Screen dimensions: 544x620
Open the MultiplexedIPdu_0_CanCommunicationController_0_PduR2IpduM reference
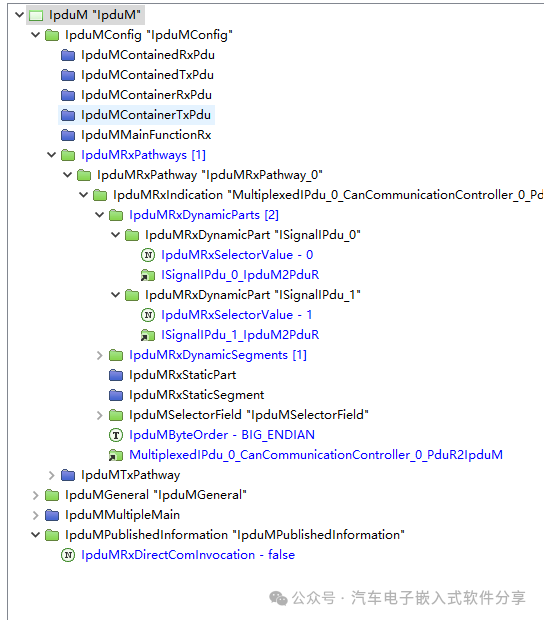[x=316, y=455]
